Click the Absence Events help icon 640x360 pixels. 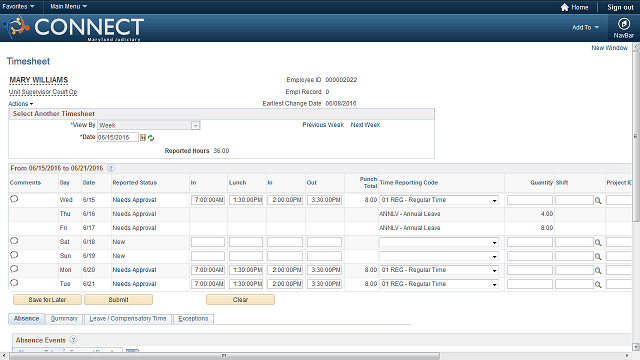(x=73, y=340)
